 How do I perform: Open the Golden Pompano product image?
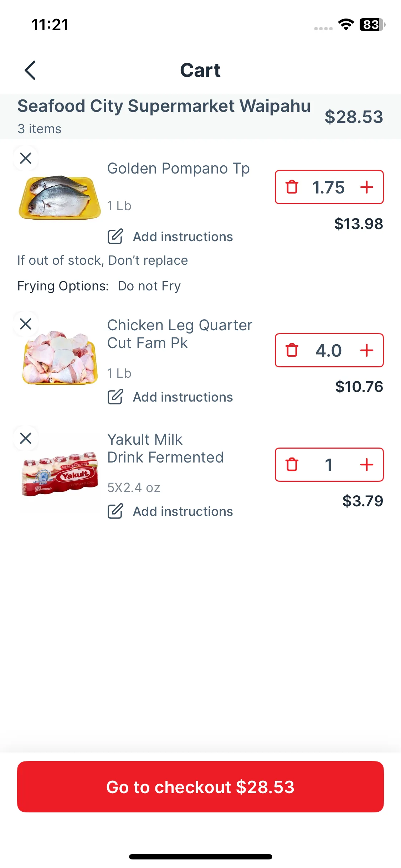(x=60, y=197)
